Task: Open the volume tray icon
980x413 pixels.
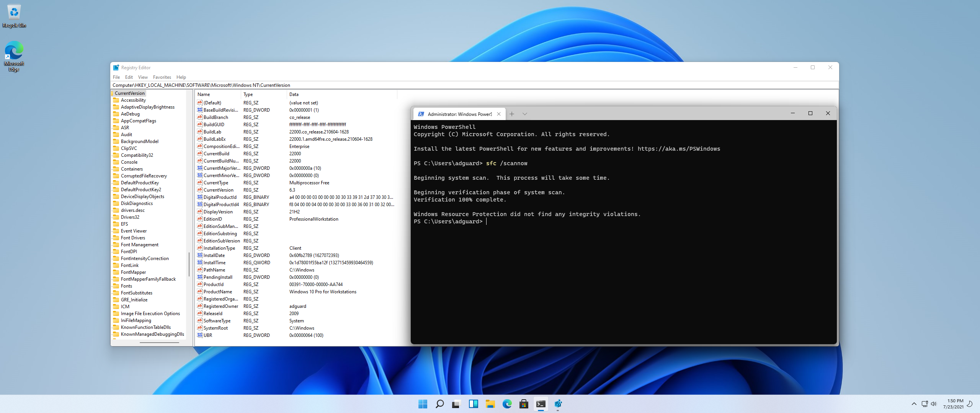Action: pyautogui.click(x=934, y=404)
